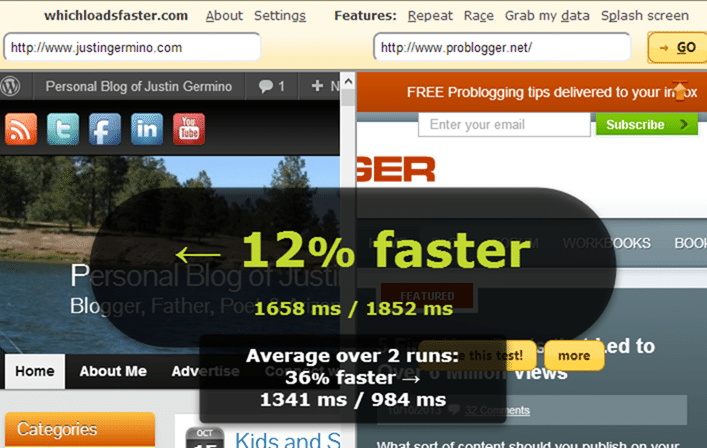Select the Home navigation tab
The height and width of the screenshot is (448, 707).
point(35,371)
